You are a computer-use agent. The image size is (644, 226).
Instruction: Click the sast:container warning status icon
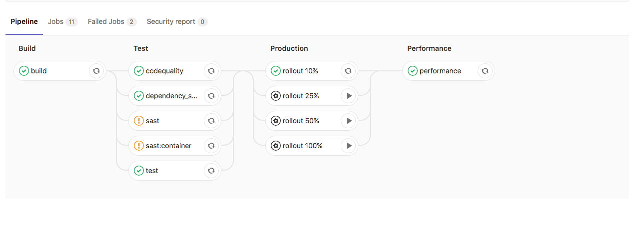point(139,146)
